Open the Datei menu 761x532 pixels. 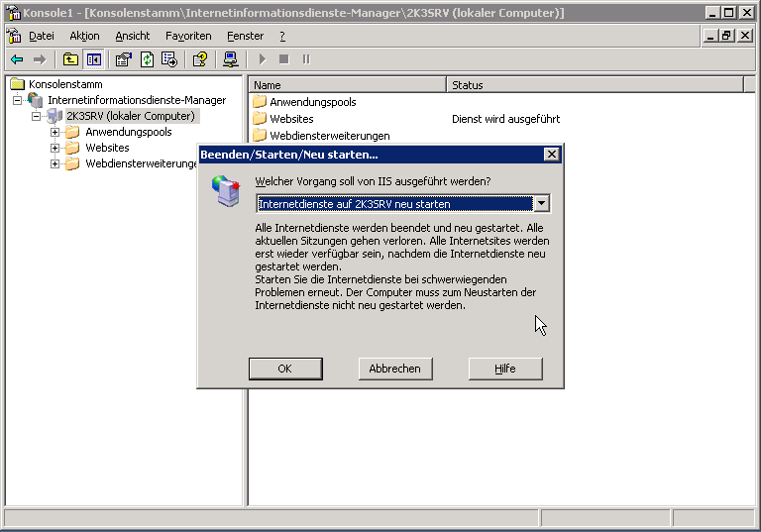click(x=42, y=36)
